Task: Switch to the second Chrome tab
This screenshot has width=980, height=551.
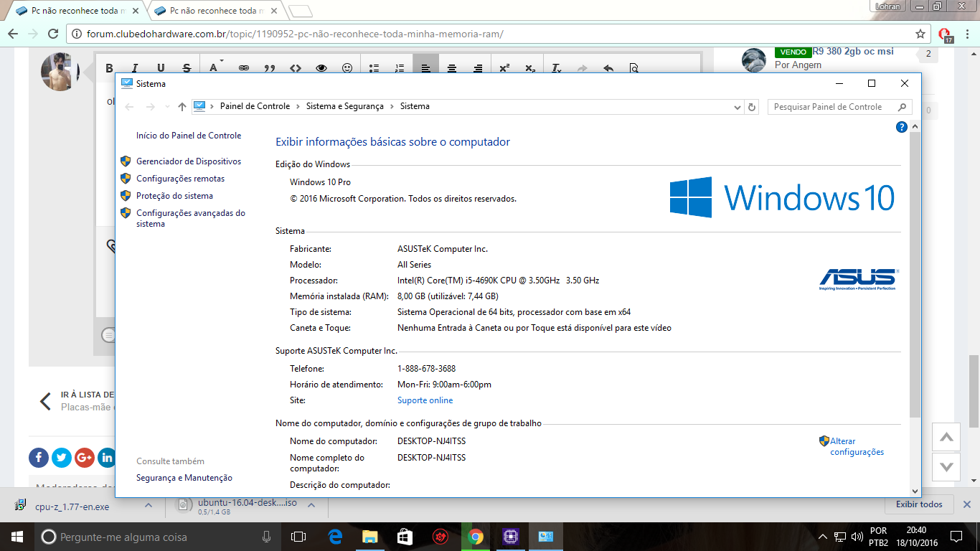Action: point(217,11)
